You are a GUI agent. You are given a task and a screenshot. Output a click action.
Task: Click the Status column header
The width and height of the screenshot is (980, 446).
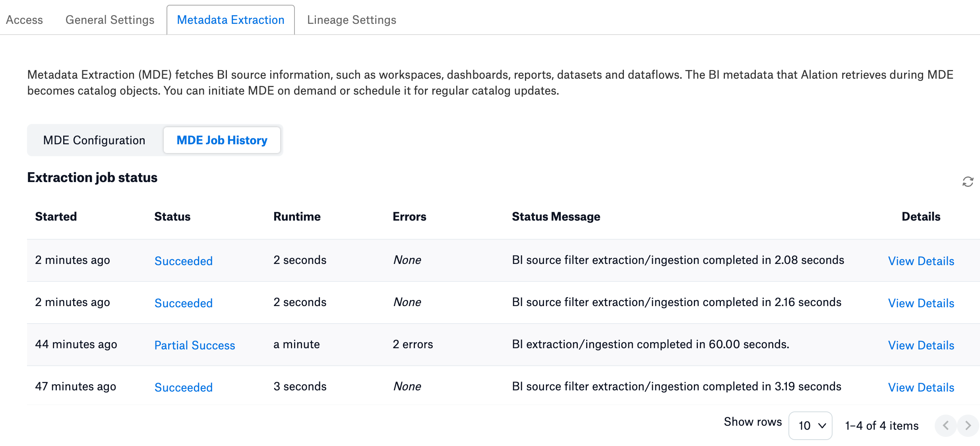click(172, 217)
